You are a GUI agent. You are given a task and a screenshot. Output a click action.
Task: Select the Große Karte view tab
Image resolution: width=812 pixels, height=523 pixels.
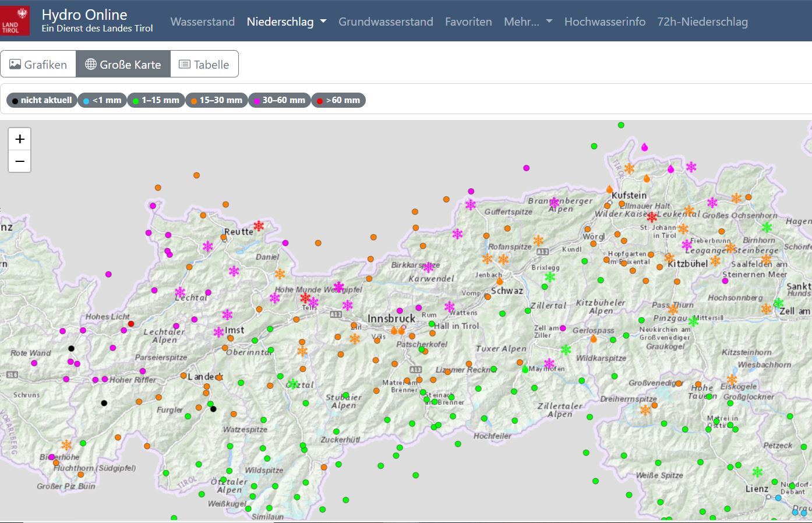click(123, 64)
